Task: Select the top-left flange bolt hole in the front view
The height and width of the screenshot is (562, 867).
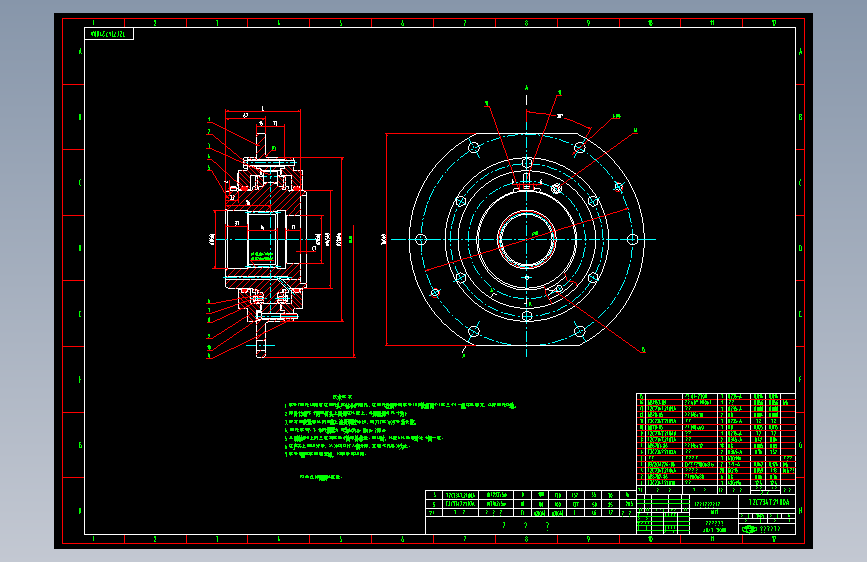Action: [x=474, y=148]
